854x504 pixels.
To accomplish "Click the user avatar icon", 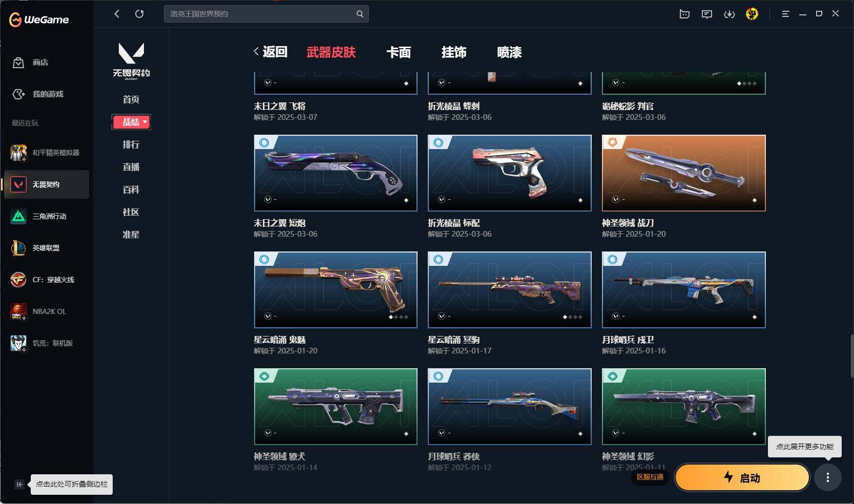I will (x=752, y=14).
